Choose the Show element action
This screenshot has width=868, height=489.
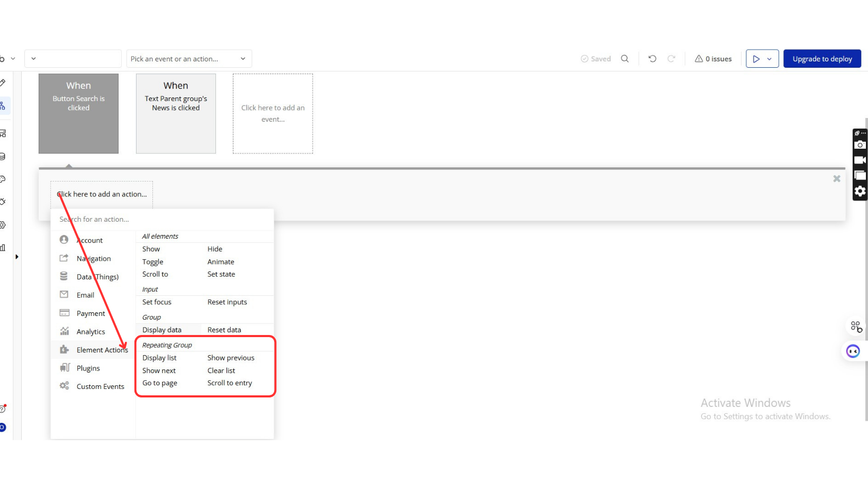151,249
